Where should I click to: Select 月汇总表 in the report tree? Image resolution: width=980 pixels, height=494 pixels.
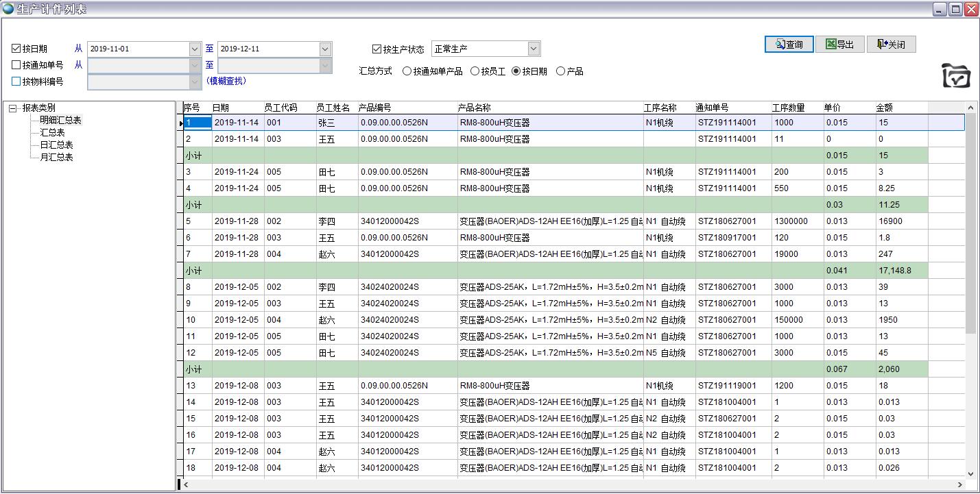(x=56, y=157)
